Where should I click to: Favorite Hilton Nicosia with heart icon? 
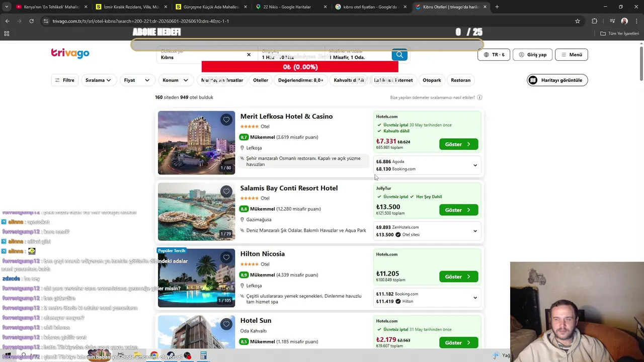226,257
